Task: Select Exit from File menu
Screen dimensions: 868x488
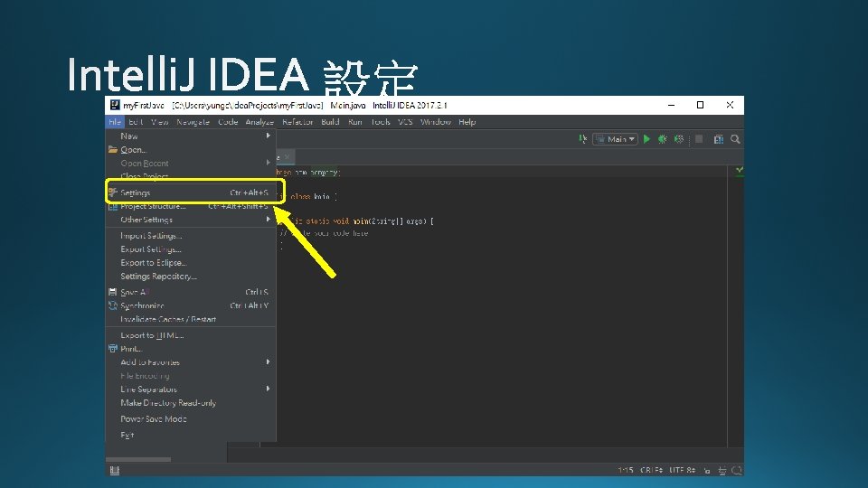Action: [191, 435]
